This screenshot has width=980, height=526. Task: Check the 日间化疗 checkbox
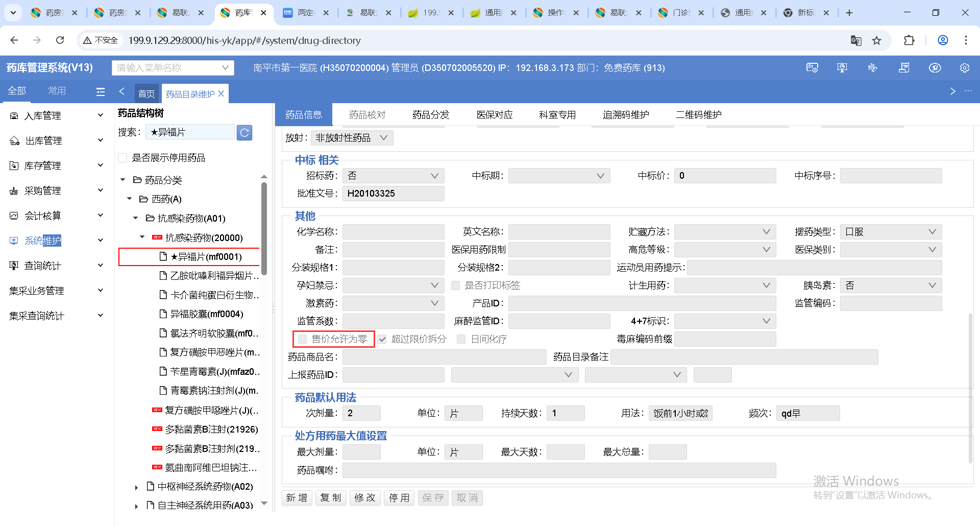pos(461,339)
